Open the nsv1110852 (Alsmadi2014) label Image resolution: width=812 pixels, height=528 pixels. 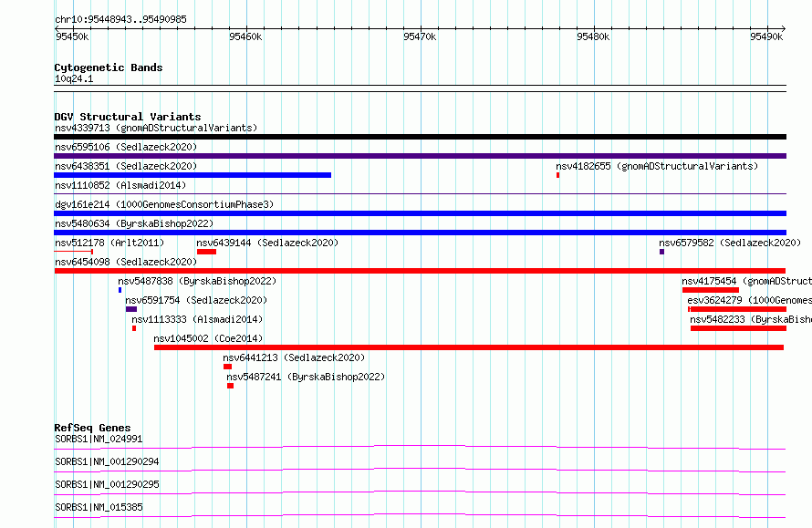[120, 185]
